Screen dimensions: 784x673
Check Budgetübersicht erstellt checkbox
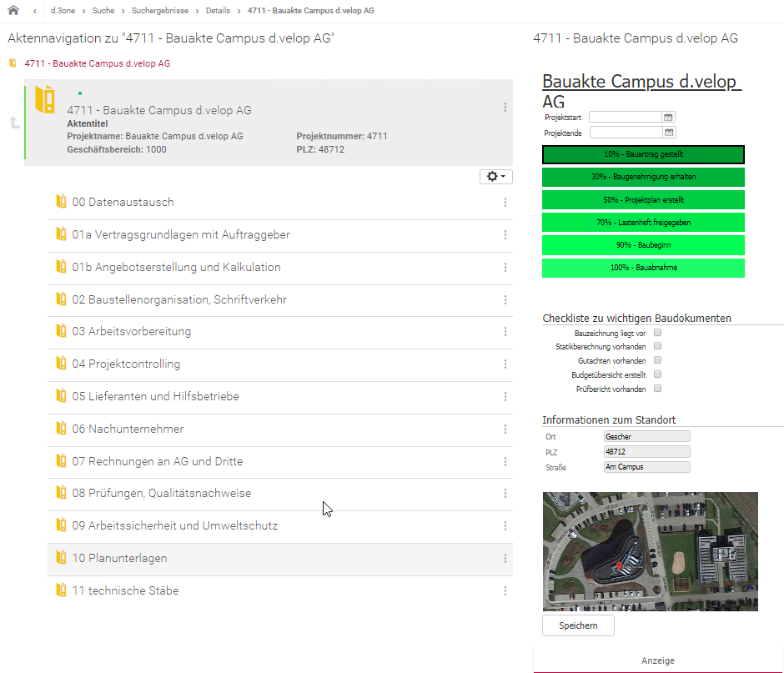tap(657, 374)
